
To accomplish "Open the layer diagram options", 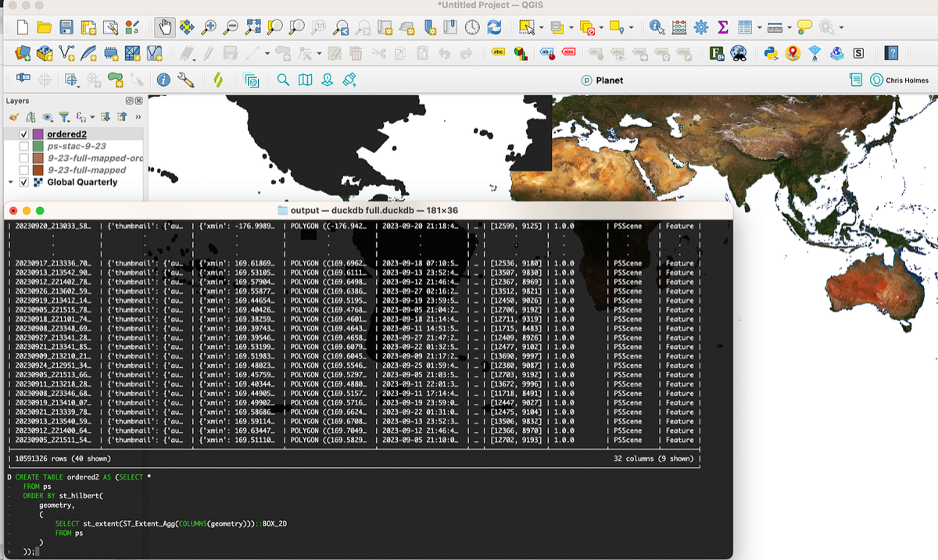I will [x=521, y=53].
